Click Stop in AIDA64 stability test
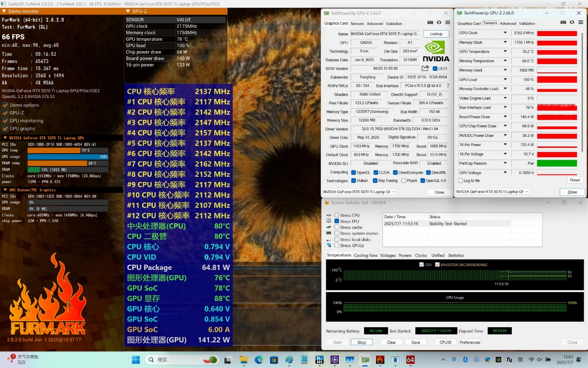The height and width of the screenshot is (368, 588). (361, 342)
